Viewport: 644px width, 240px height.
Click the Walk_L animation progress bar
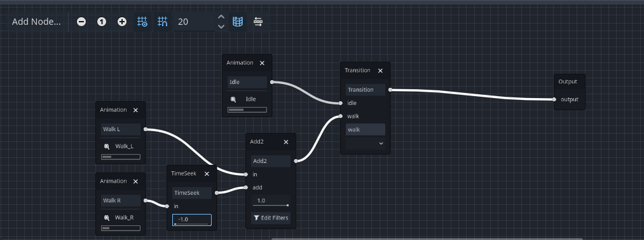121,157
